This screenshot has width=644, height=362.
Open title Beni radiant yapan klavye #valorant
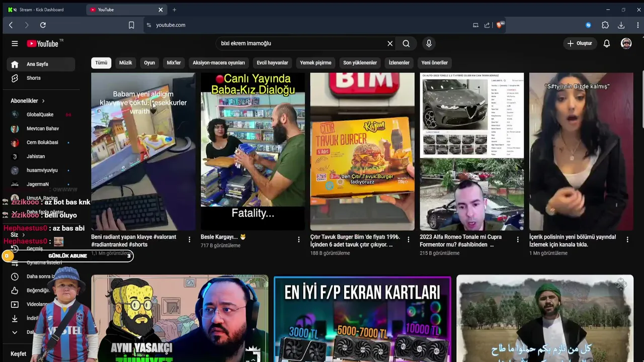tap(134, 240)
